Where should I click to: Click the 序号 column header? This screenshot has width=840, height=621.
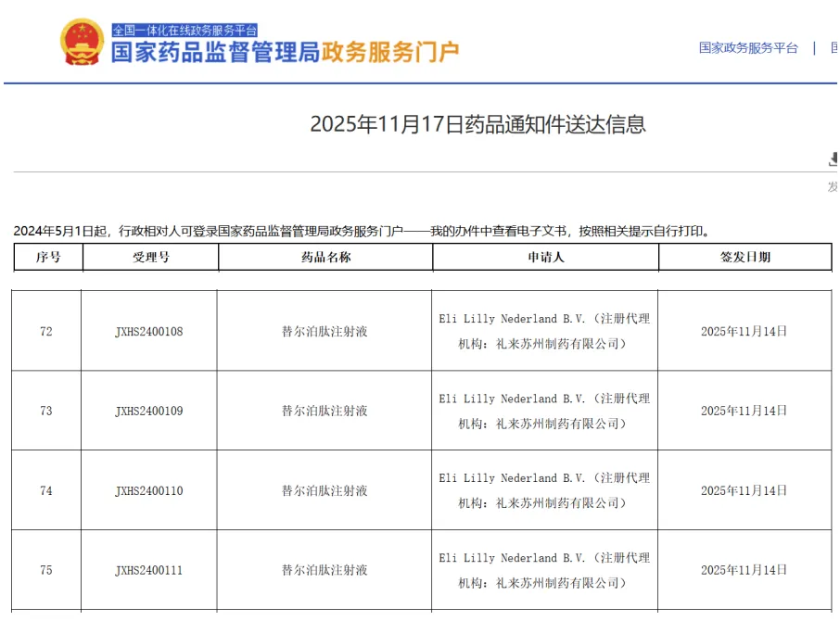point(48,257)
